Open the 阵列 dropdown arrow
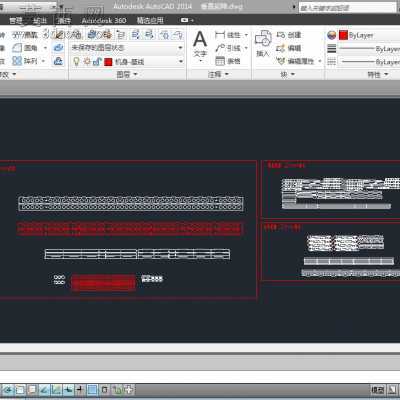The height and width of the screenshot is (400, 400). click(x=44, y=61)
